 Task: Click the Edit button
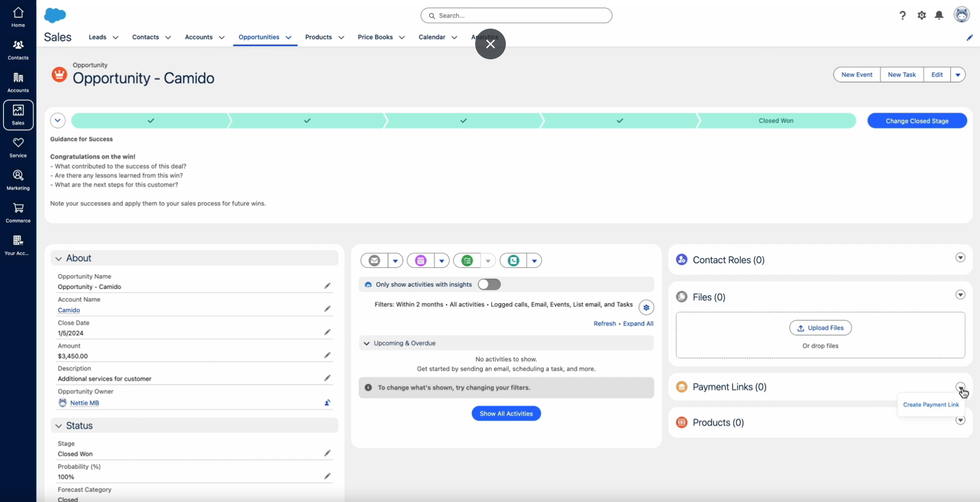937,75
